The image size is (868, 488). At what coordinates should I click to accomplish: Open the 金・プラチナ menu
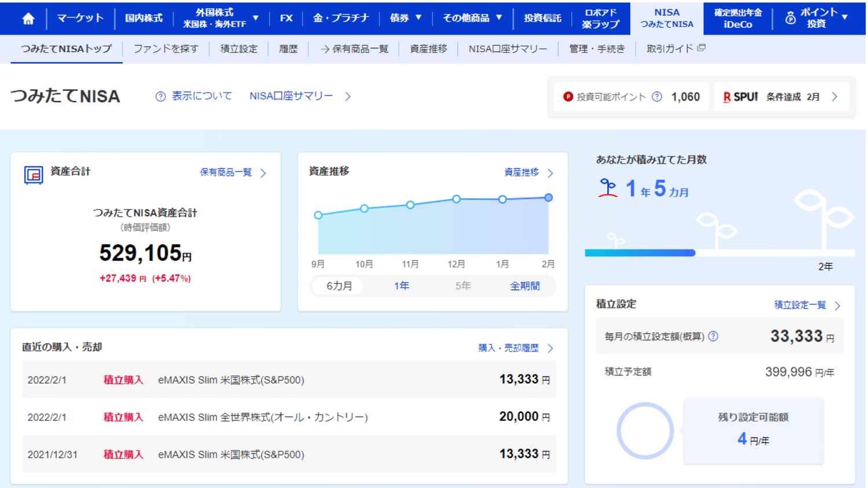[341, 18]
